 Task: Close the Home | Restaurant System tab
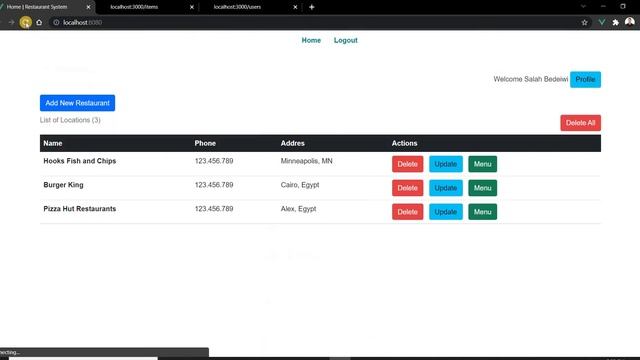pos(88,7)
